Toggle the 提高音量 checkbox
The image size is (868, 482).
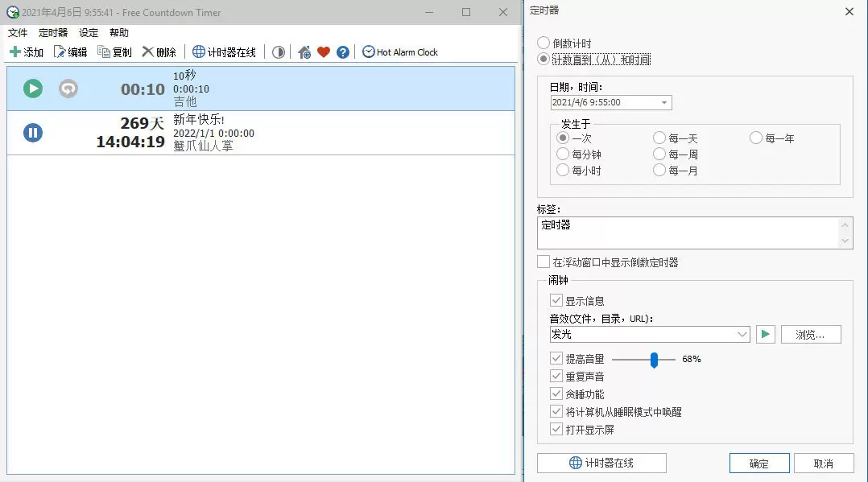(556, 359)
